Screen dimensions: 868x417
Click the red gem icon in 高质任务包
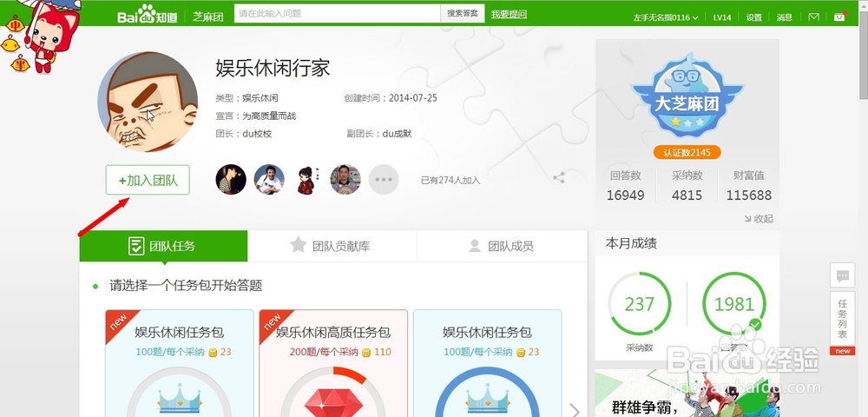333,401
